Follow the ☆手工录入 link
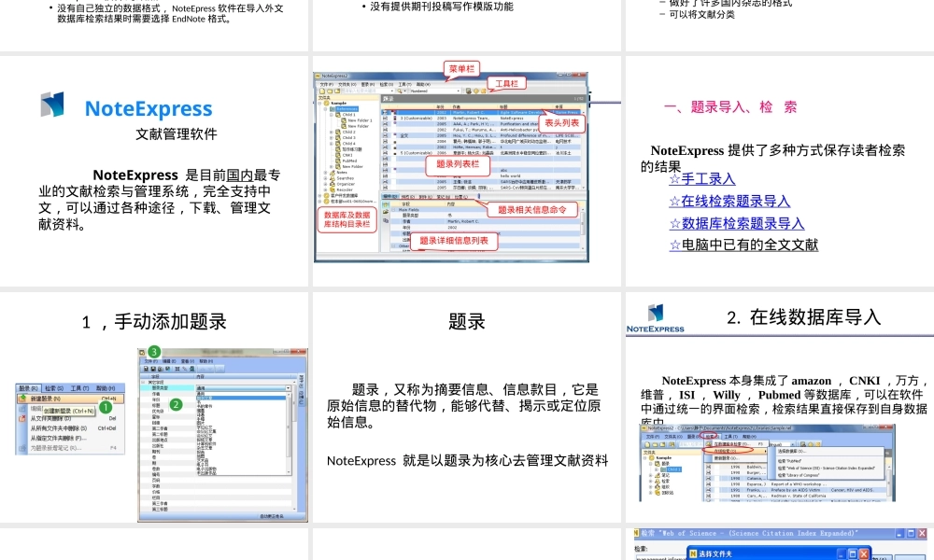Viewport: 934px width, 560px height. (702, 178)
